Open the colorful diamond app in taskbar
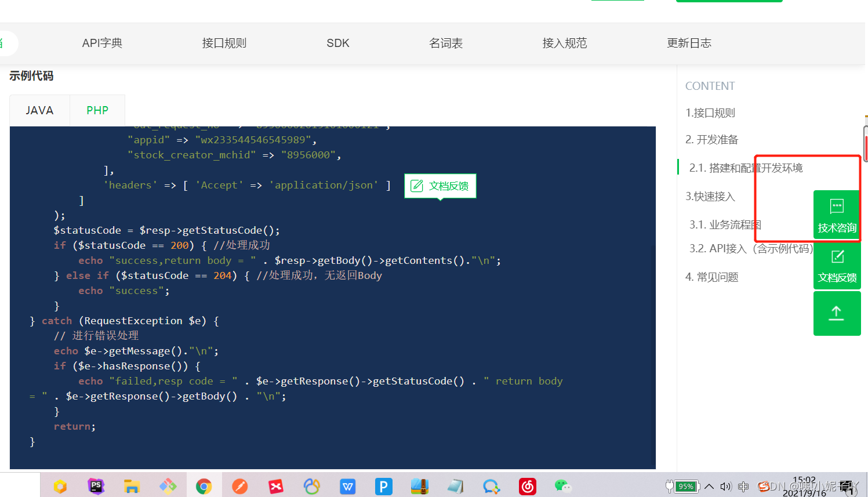This screenshot has width=868, height=497. (168, 486)
